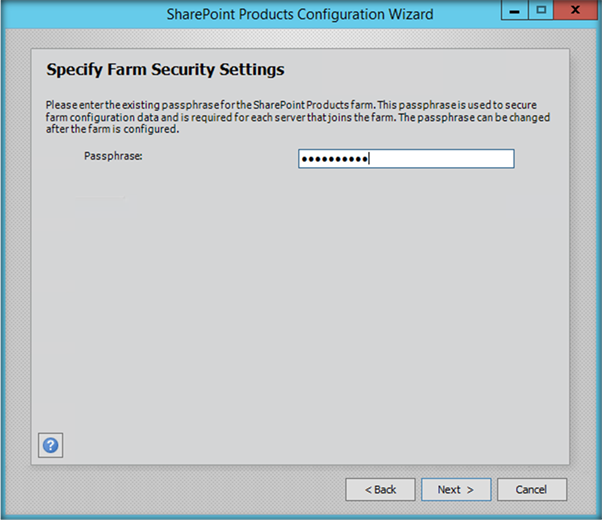
Task: Click the second line of the description text
Action: click(298, 117)
